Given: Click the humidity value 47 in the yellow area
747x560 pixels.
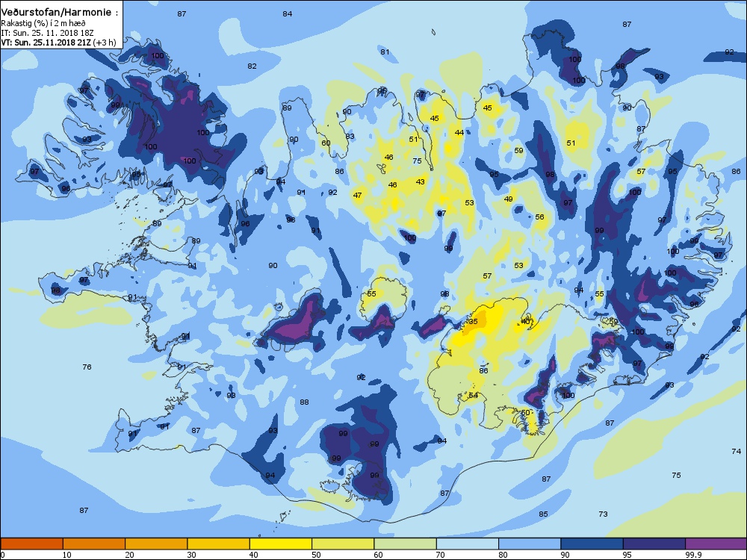Looking at the screenshot, I should pos(357,195).
